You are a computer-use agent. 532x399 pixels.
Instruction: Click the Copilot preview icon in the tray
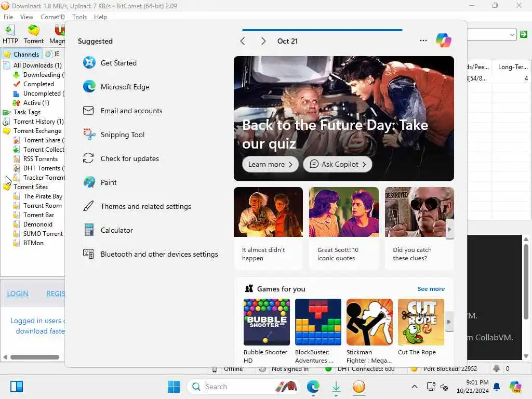pyautogui.click(x=515, y=387)
